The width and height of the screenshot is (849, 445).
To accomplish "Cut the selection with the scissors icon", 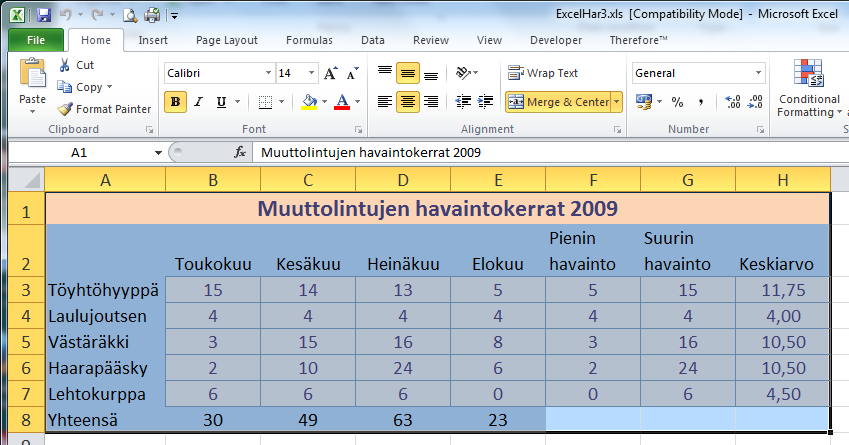I will 65,65.
